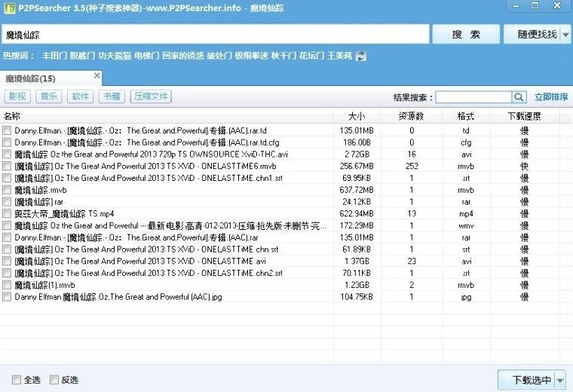573x392 pixels.
Task: Click the 快 download speed cell
Action: 525,167
